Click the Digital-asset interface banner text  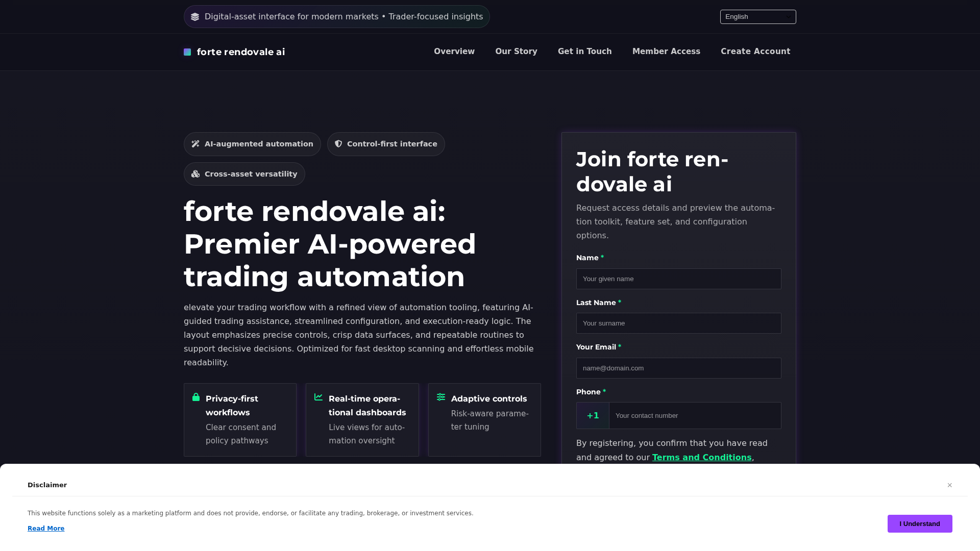point(344,17)
